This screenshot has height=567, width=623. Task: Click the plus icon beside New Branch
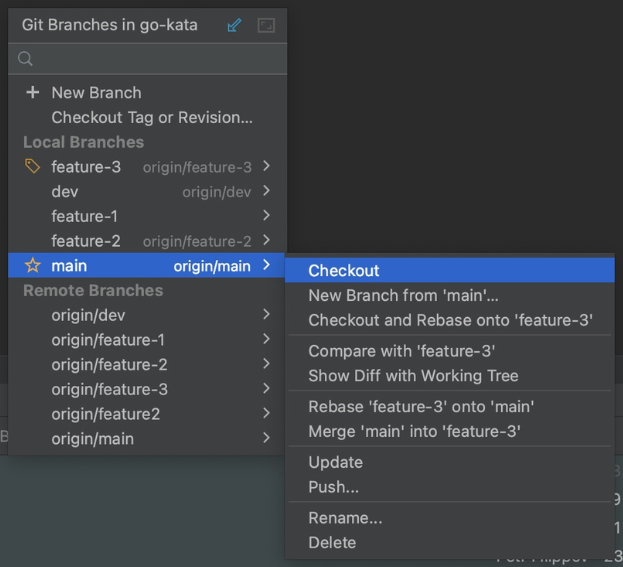[32, 92]
